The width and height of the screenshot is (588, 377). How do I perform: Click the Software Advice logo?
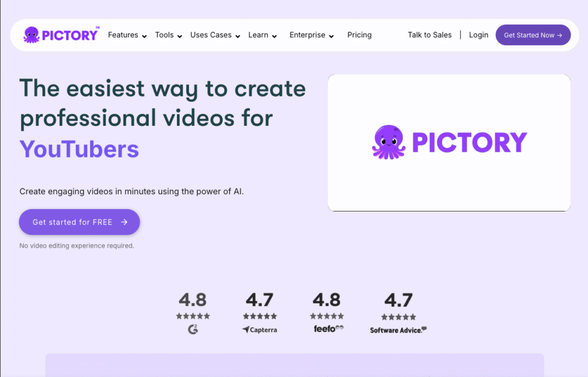point(399,330)
